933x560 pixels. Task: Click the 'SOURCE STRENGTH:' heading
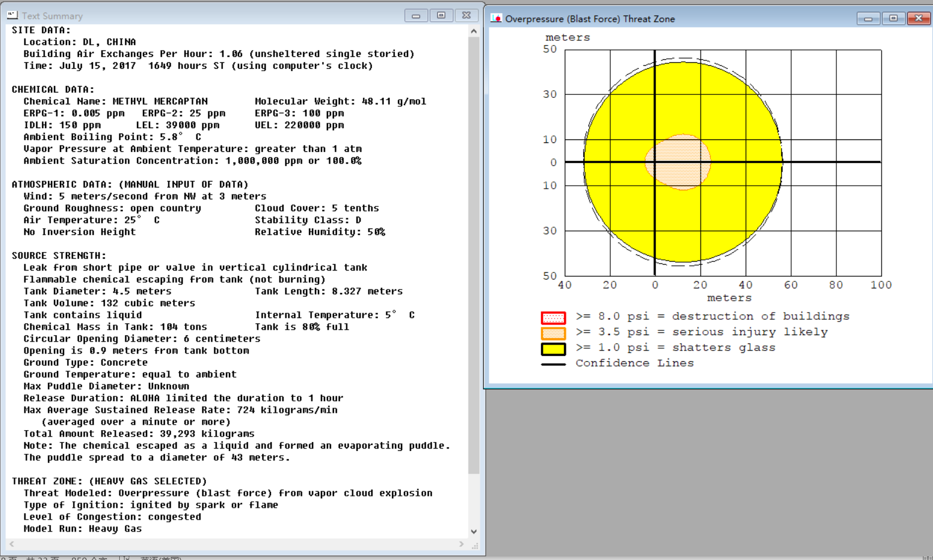pyautogui.click(x=59, y=256)
